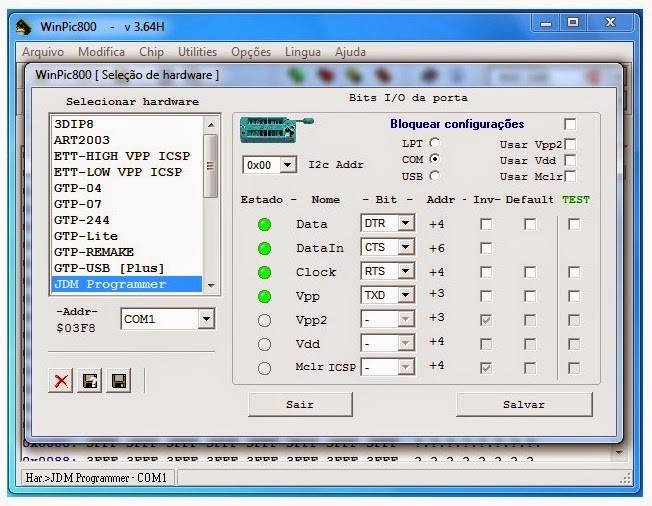Select the LPT port radio button
The width and height of the screenshot is (652, 506).
pyautogui.click(x=435, y=143)
